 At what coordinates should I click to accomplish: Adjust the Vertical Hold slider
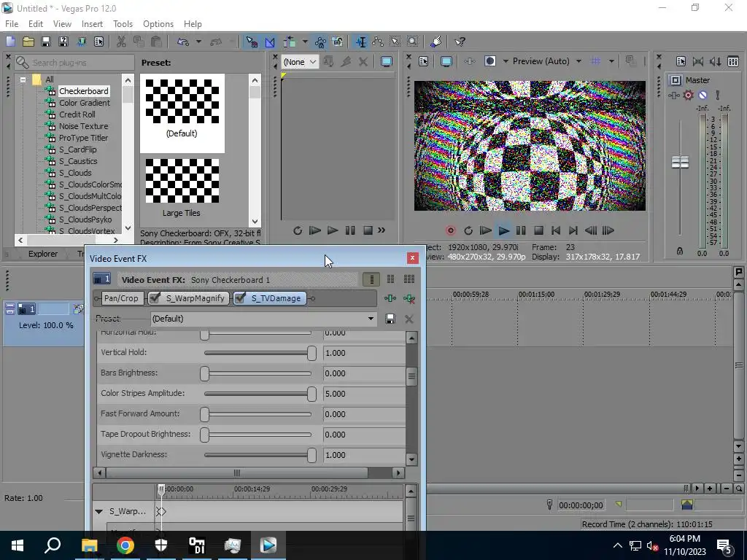(311, 353)
